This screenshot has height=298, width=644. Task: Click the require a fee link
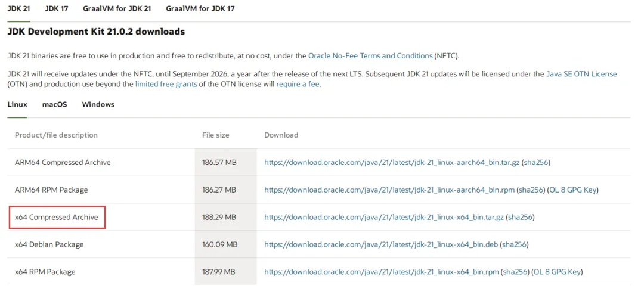[298, 84]
